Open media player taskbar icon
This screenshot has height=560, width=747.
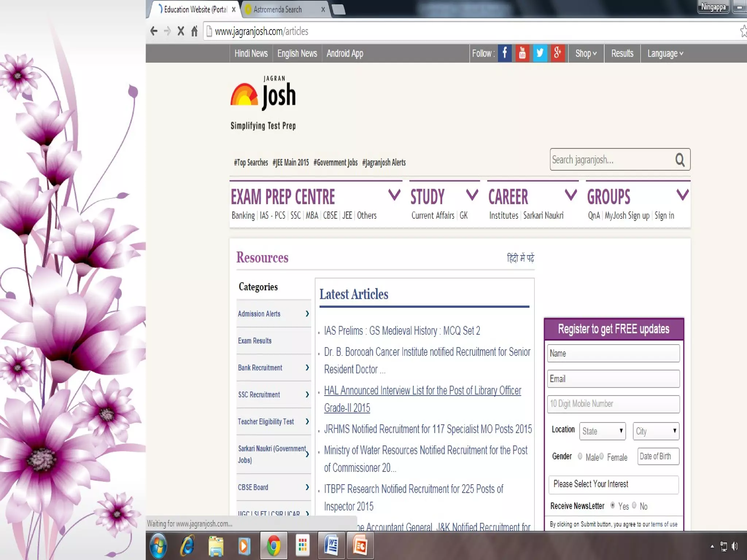(244, 546)
